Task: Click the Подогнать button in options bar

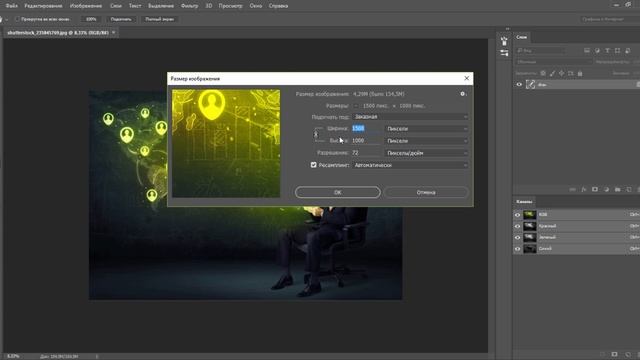Action: point(121,19)
